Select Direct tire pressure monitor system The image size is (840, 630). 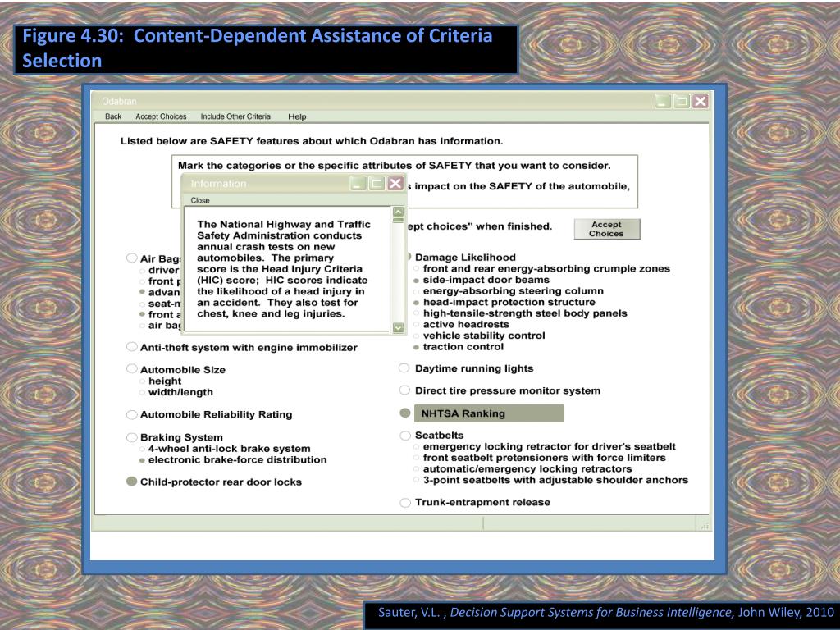pyautogui.click(x=404, y=390)
